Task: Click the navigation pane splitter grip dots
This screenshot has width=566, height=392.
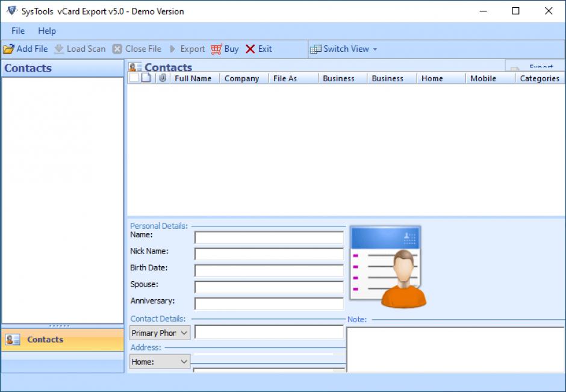Action: [59, 326]
